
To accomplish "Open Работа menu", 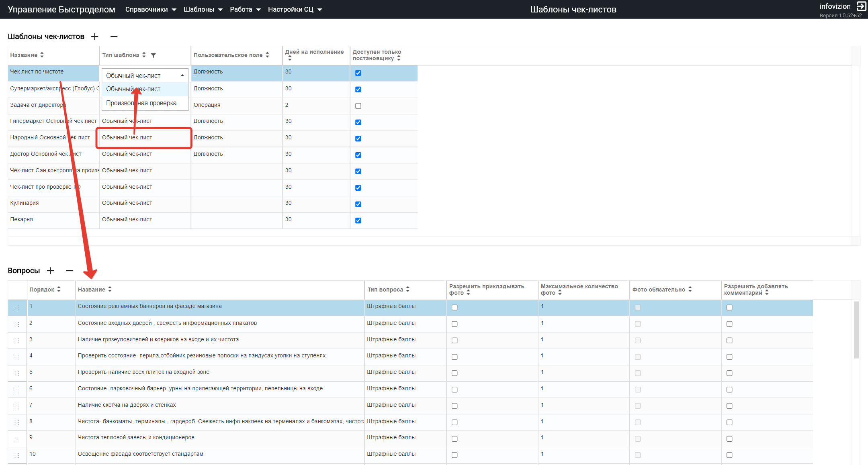I will (x=245, y=9).
